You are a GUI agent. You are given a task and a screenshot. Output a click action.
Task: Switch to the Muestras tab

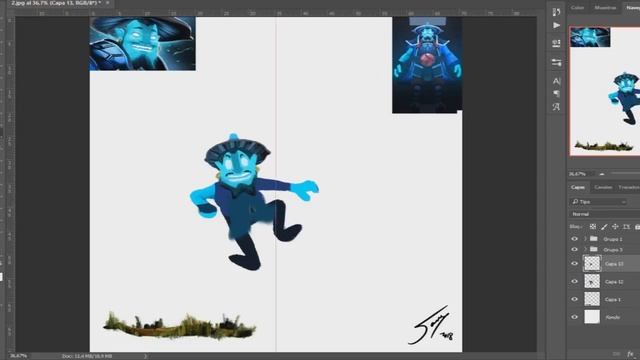point(605,7)
